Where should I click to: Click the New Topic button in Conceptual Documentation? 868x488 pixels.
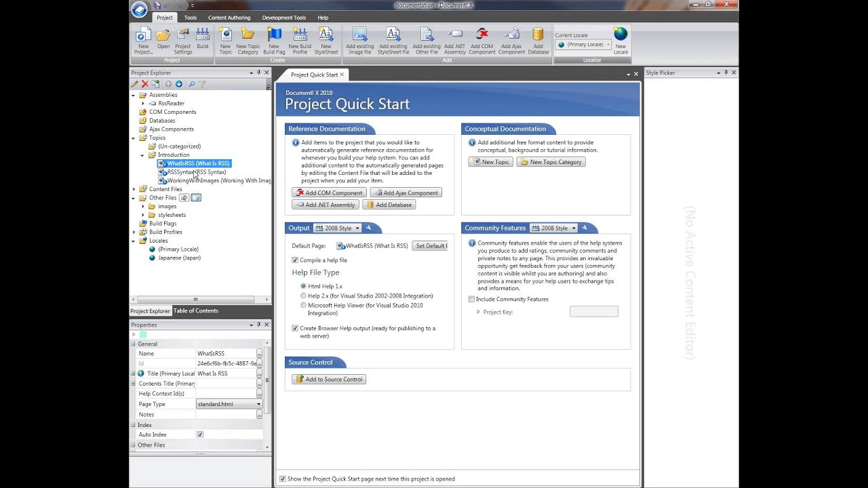pos(490,162)
